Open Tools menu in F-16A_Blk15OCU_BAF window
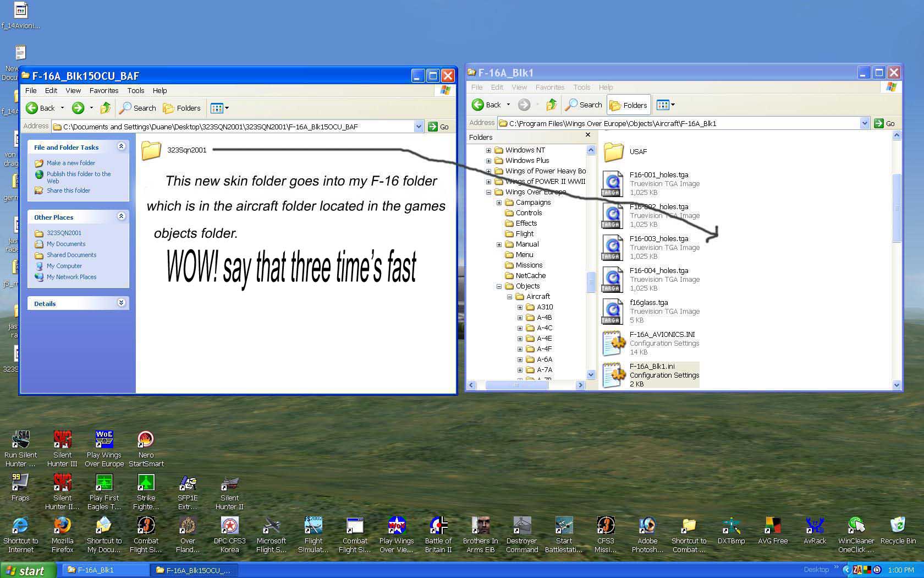This screenshot has height=578, width=924. tap(136, 90)
